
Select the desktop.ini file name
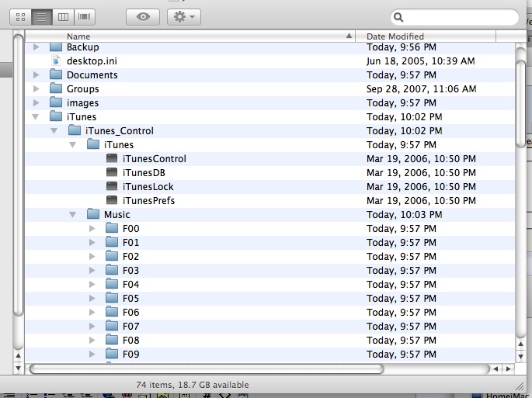click(x=92, y=61)
